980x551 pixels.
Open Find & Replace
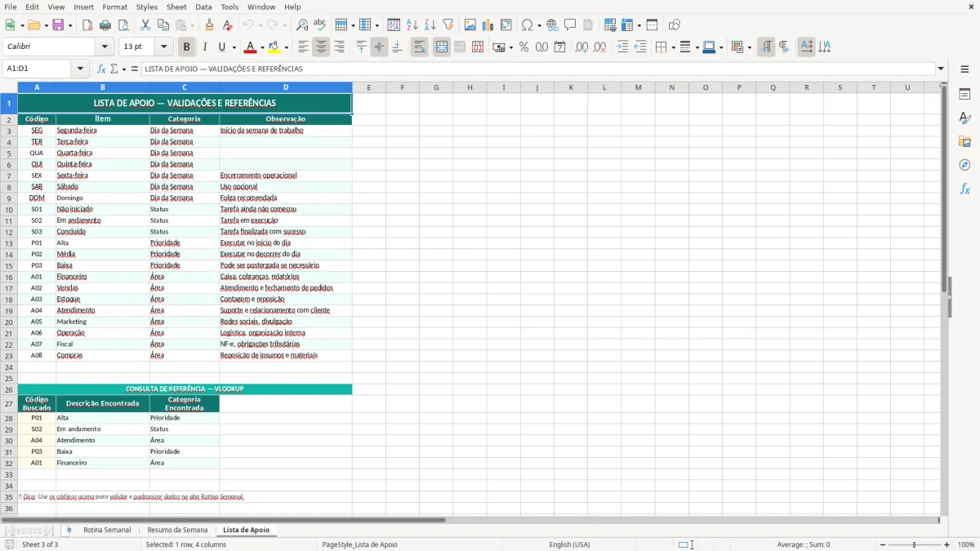coord(302,25)
